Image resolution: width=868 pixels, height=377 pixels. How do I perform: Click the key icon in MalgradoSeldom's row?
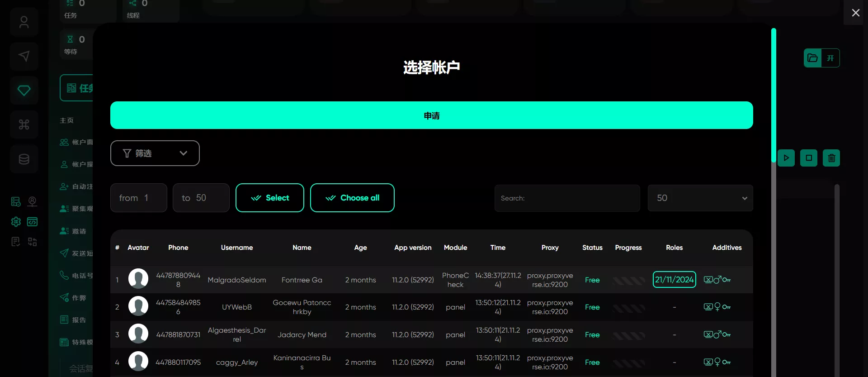click(x=726, y=280)
